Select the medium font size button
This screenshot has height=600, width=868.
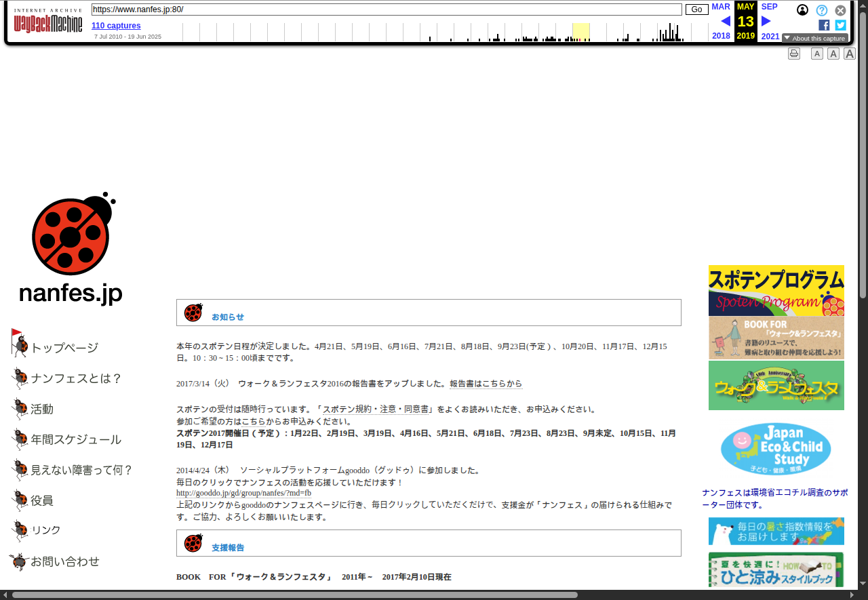(833, 54)
